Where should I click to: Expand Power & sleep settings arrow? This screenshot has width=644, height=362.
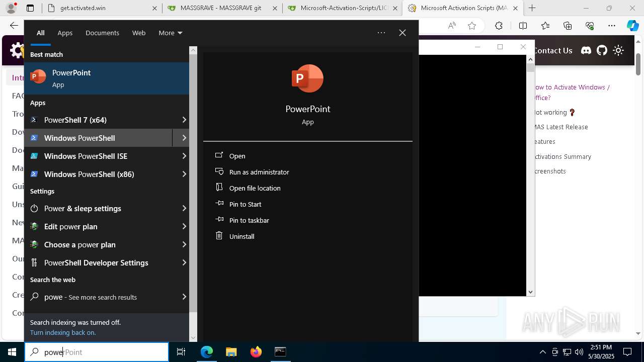coord(184,208)
